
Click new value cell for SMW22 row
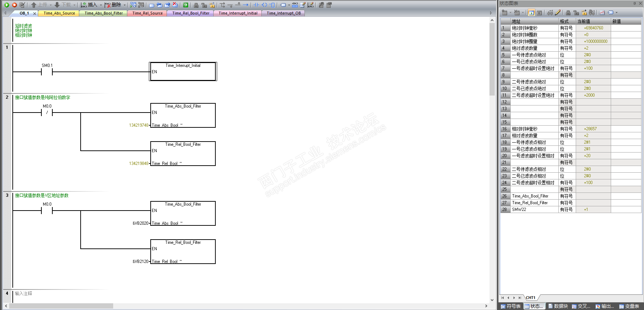tap(626, 209)
